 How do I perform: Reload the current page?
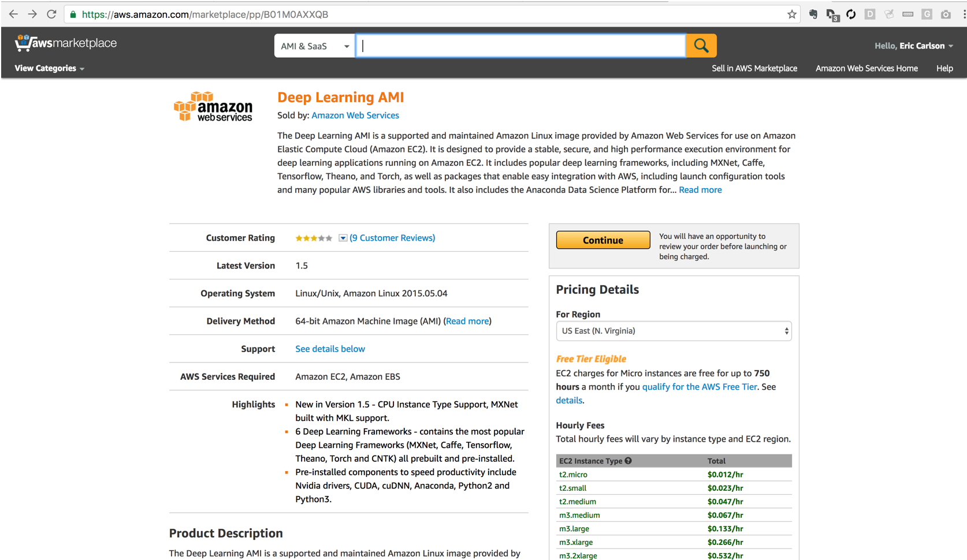point(51,14)
